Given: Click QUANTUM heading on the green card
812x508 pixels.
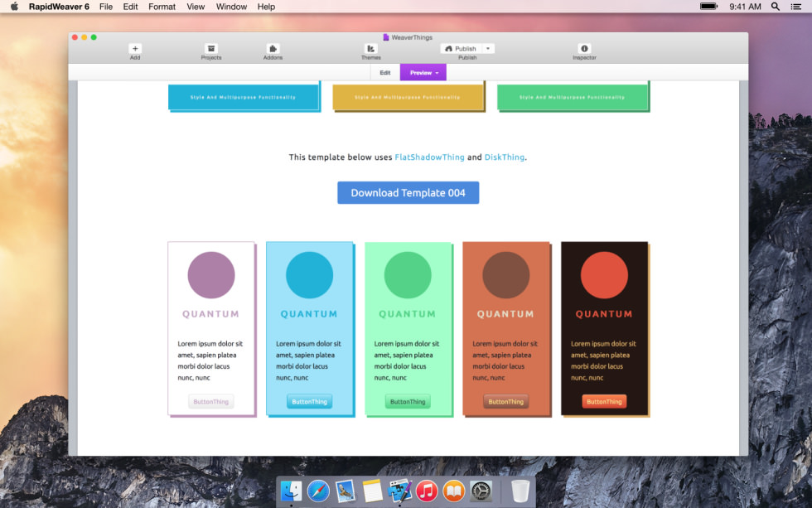Looking at the screenshot, I should [408, 314].
